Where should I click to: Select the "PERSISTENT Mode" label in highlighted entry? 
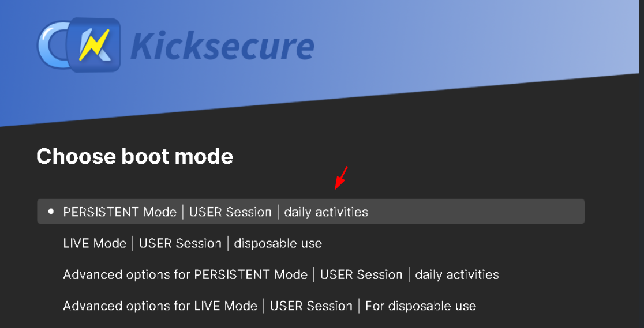click(x=120, y=212)
